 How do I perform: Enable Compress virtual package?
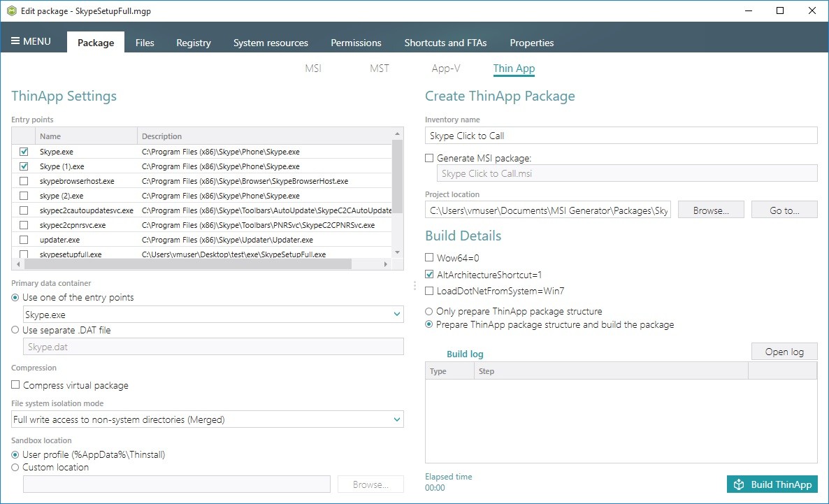tap(16, 385)
